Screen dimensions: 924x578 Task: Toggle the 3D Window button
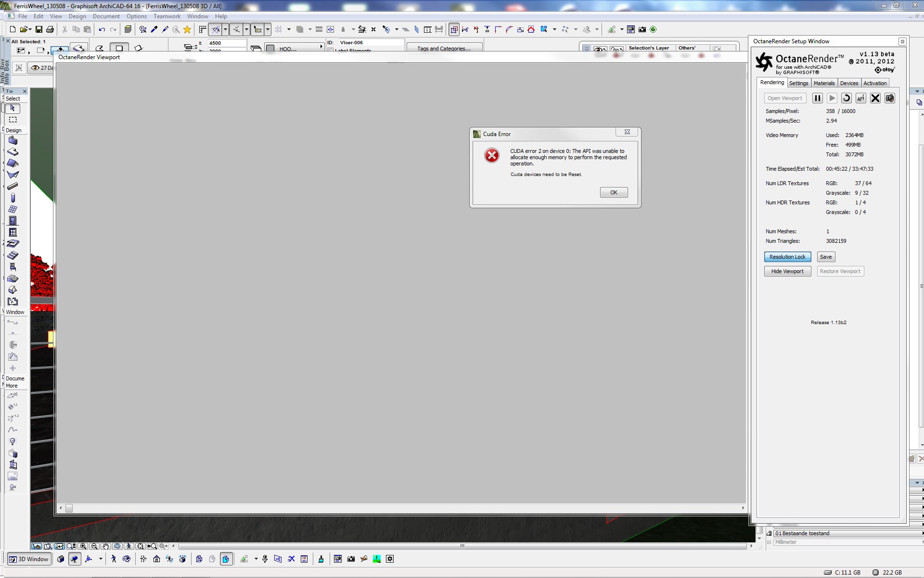click(x=29, y=559)
